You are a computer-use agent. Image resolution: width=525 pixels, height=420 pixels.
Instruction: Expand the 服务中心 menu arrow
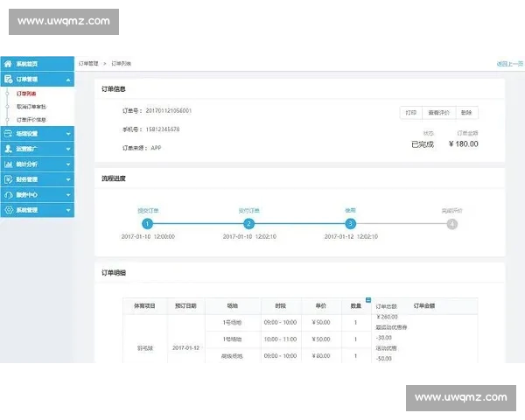[x=68, y=195]
